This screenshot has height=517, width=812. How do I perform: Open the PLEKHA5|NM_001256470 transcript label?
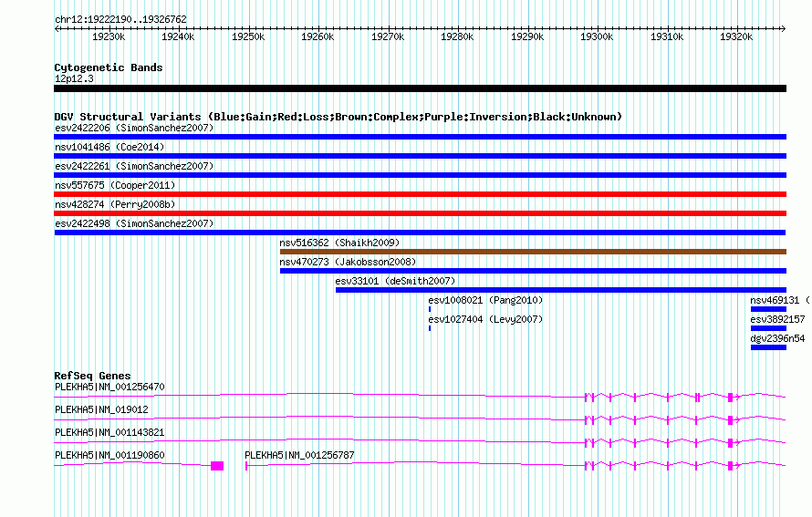point(109,387)
